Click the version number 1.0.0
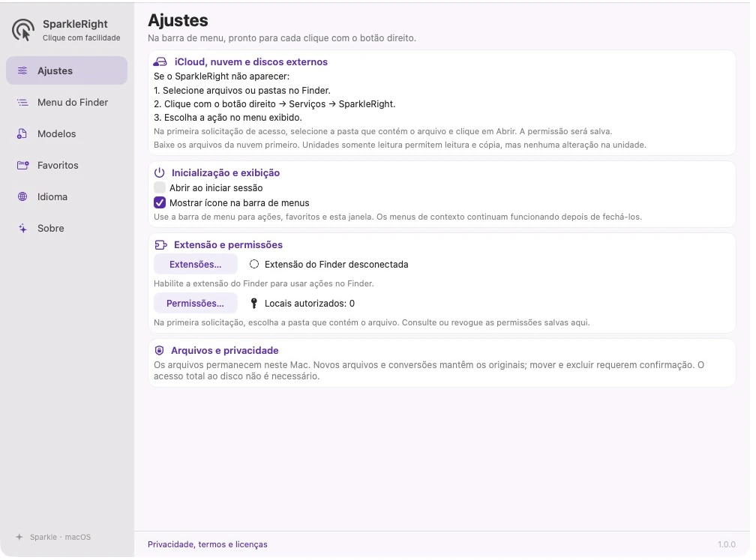756x560 pixels. point(727,544)
